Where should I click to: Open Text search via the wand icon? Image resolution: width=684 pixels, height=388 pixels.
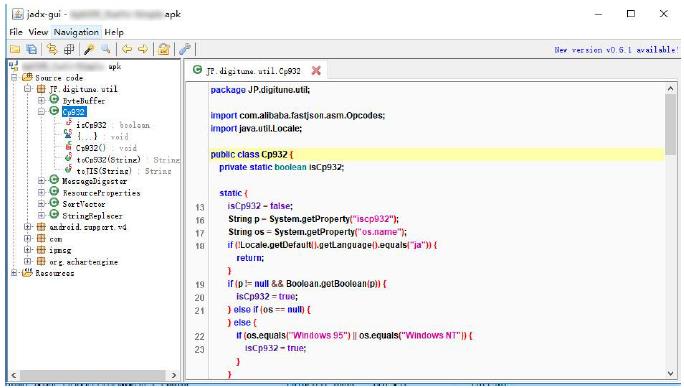[89, 49]
